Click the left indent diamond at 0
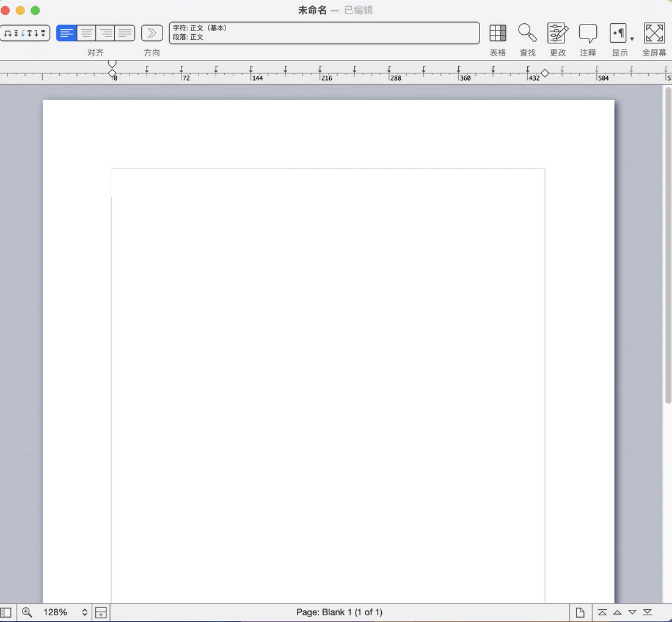 [112, 74]
